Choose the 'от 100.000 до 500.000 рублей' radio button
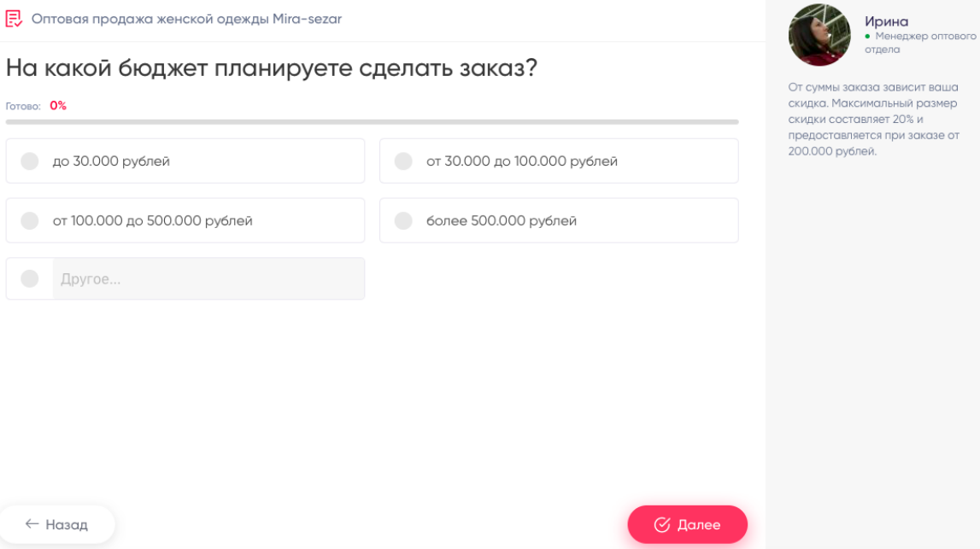This screenshot has height=549, width=980. 29,220
